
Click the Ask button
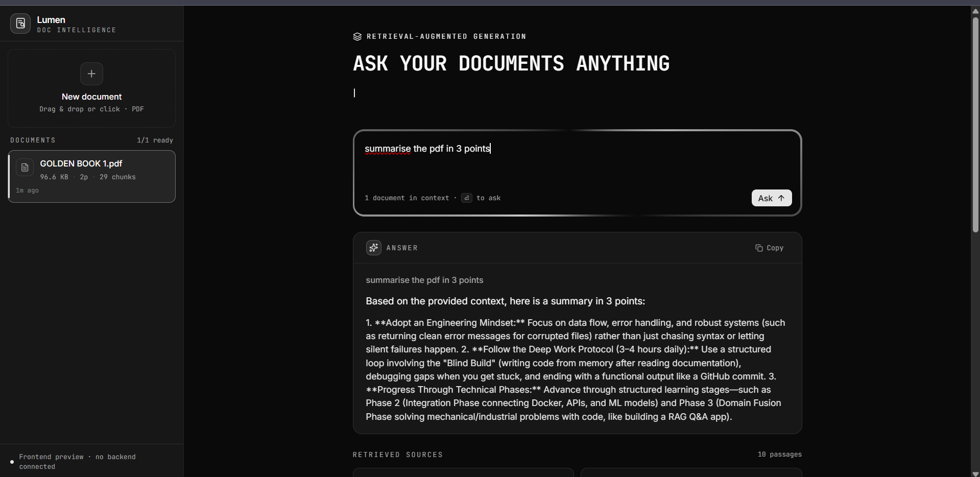[772, 198]
